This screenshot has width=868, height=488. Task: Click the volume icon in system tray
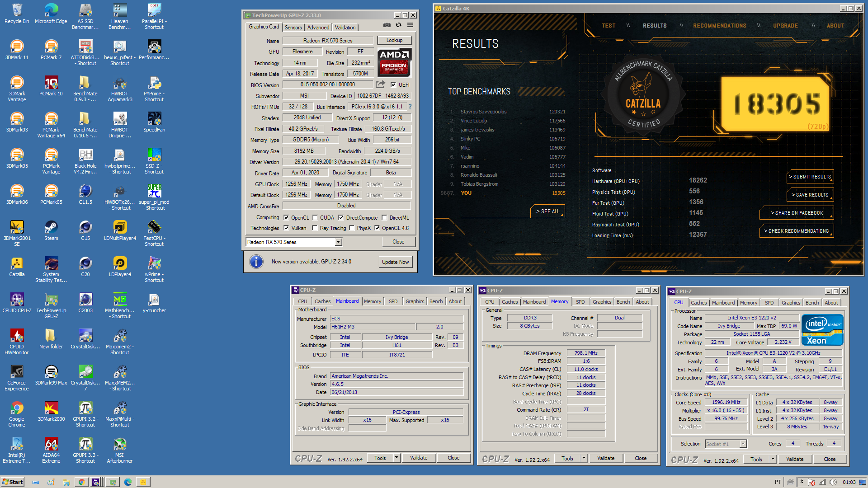(833, 482)
